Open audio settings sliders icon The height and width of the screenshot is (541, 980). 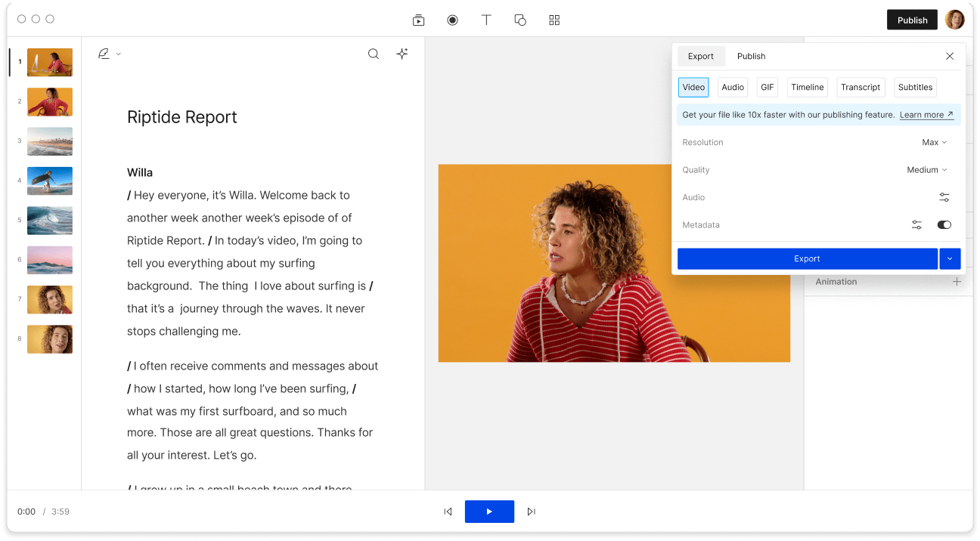pyautogui.click(x=944, y=197)
